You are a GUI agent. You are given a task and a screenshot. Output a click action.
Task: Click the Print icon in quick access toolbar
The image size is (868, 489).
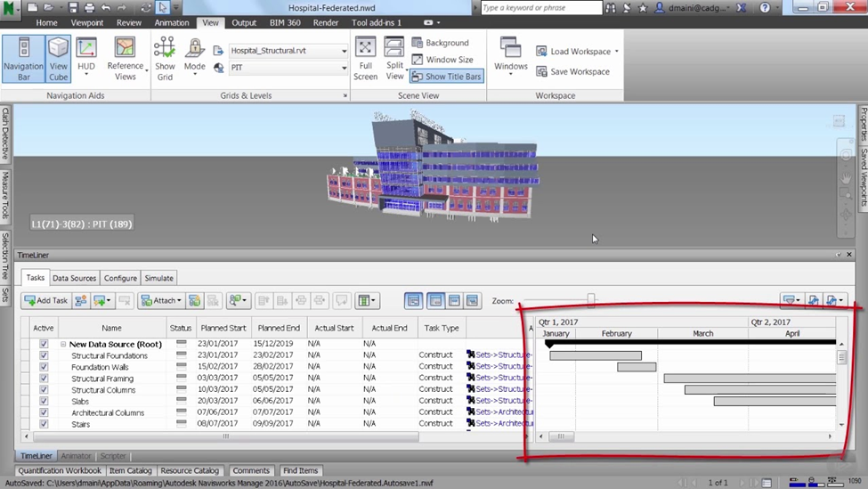89,8
